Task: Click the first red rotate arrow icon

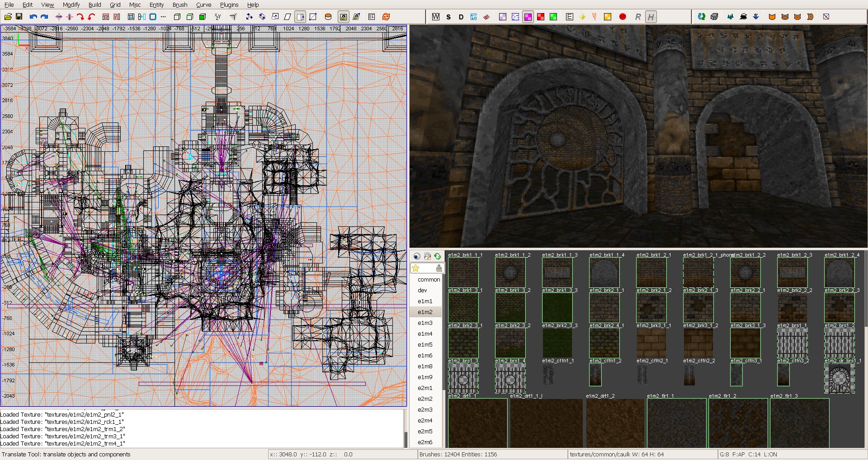Action: click(x=80, y=17)
